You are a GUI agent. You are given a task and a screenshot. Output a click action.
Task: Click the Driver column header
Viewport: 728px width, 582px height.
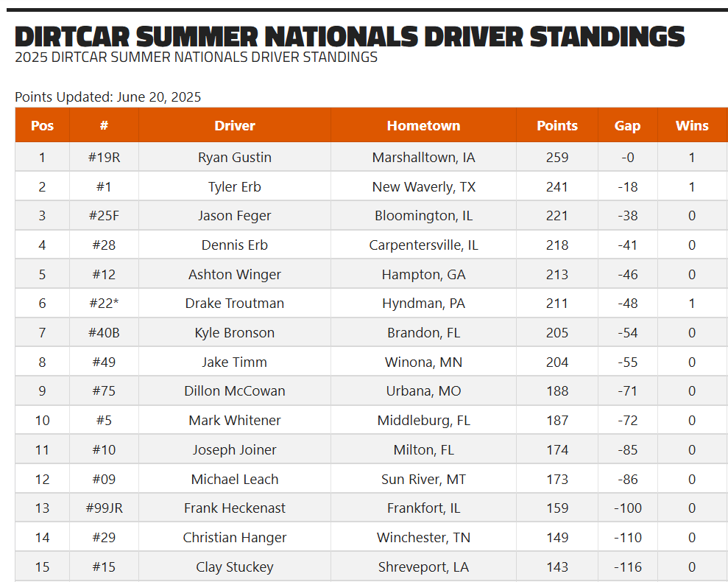coord(235,125)
